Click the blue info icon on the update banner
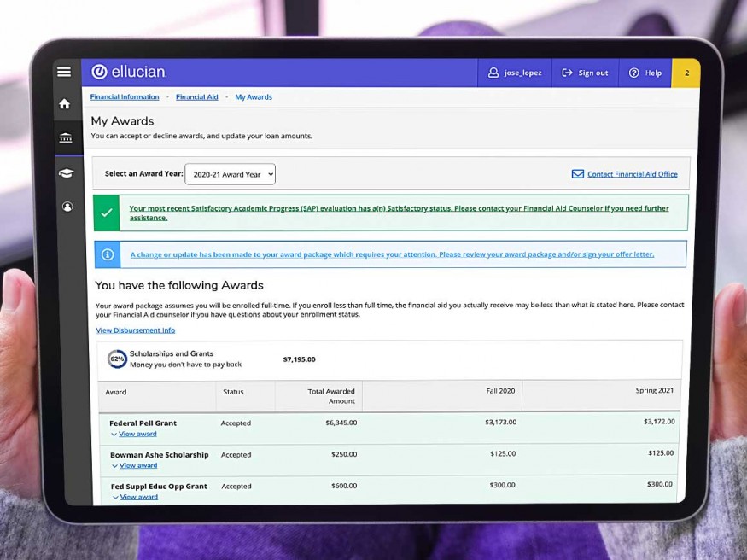Image resolution: width=747 pixels, height=560 pixels. [106, 254]
